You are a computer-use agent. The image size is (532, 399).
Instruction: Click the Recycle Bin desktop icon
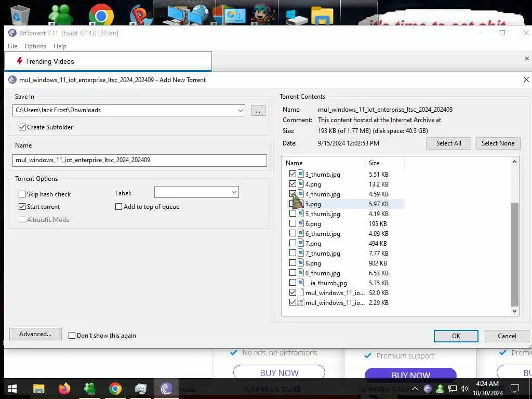click(21, 14)
